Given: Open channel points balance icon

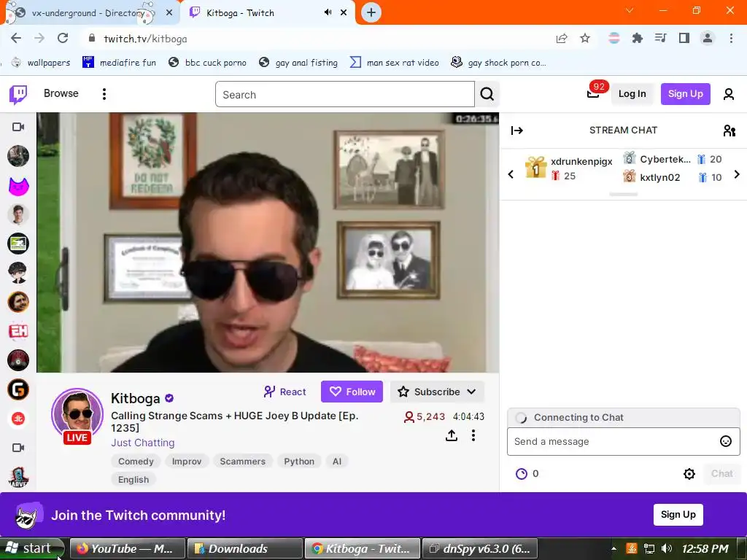Looking at the screenshot, I should coord(522,474).
